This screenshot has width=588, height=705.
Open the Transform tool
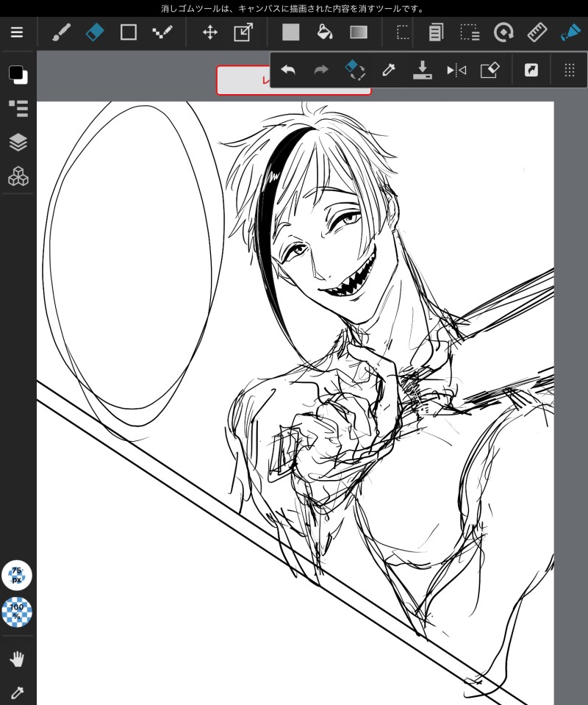click(x=243, y=32)
